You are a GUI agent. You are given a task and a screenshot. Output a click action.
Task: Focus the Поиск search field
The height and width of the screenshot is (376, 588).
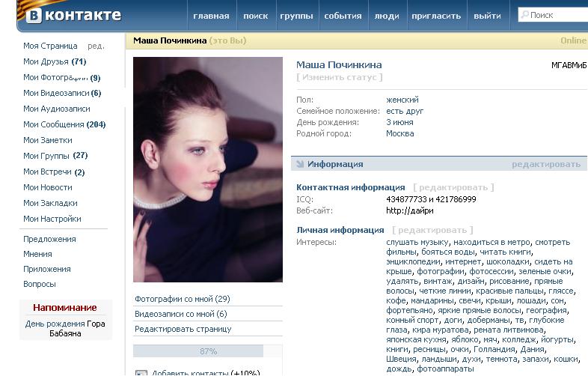point(553,15)
